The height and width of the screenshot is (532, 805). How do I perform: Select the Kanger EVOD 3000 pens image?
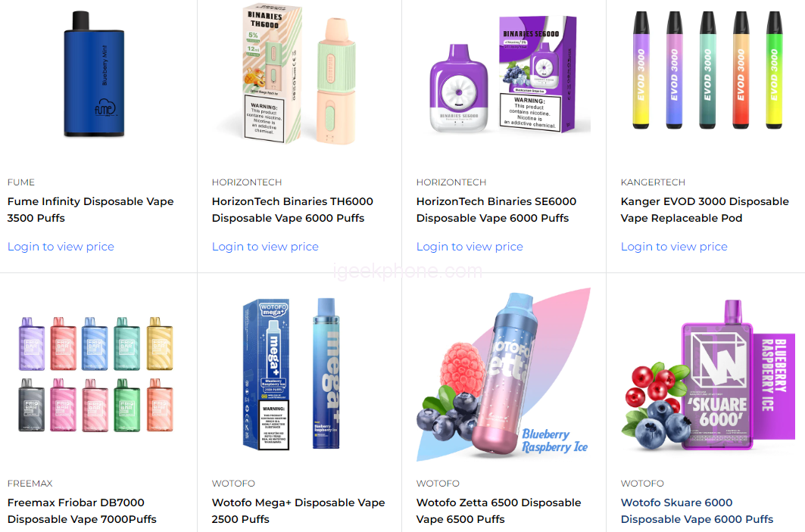point(707,70)
